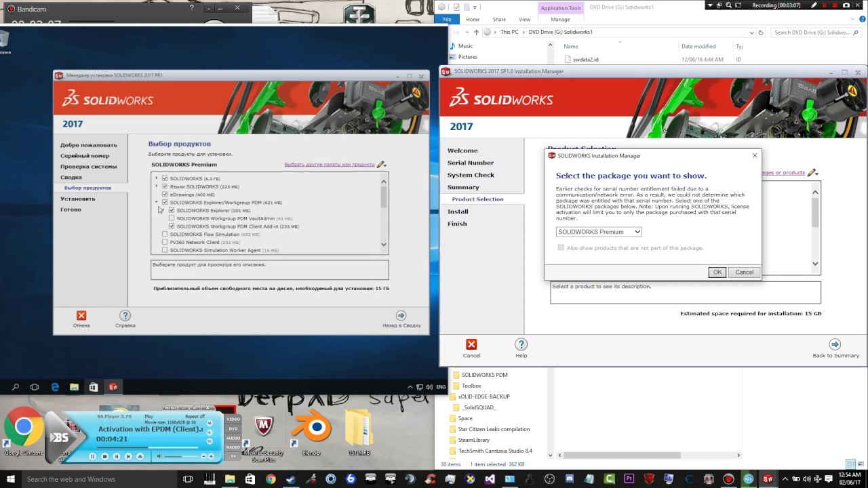Go to Serial Number step in English installer
Image resolution: width=868 pixels, height=488 pixels.
point(471,163)
